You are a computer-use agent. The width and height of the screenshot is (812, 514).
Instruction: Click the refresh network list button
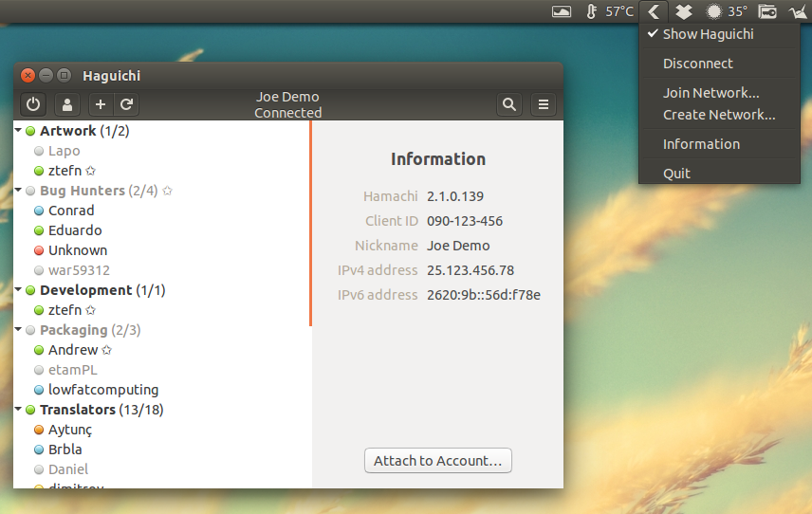click(127, 104)
